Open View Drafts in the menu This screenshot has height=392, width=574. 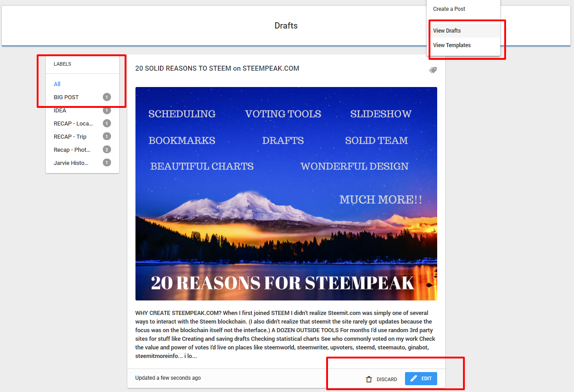tap(463, 31)
